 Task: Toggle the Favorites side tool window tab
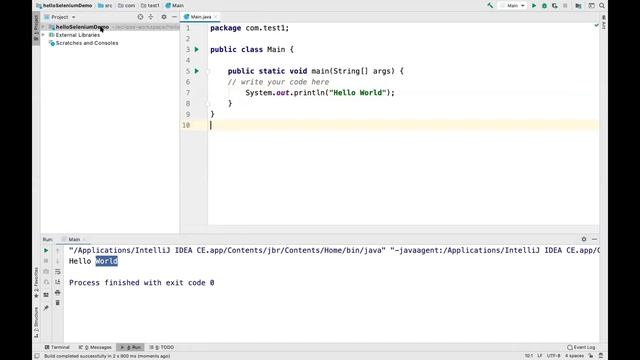pyautogui.click(x=36, y=282)
